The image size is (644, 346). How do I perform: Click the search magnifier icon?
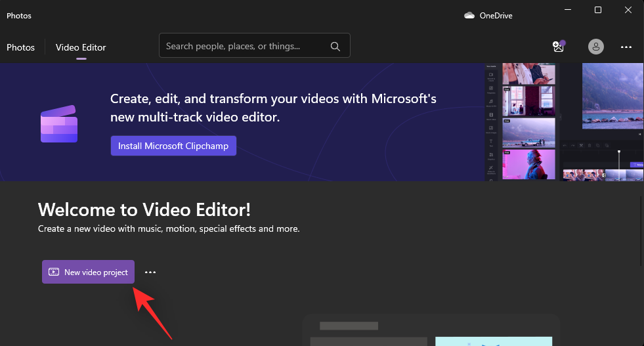(x=335, y=47)
